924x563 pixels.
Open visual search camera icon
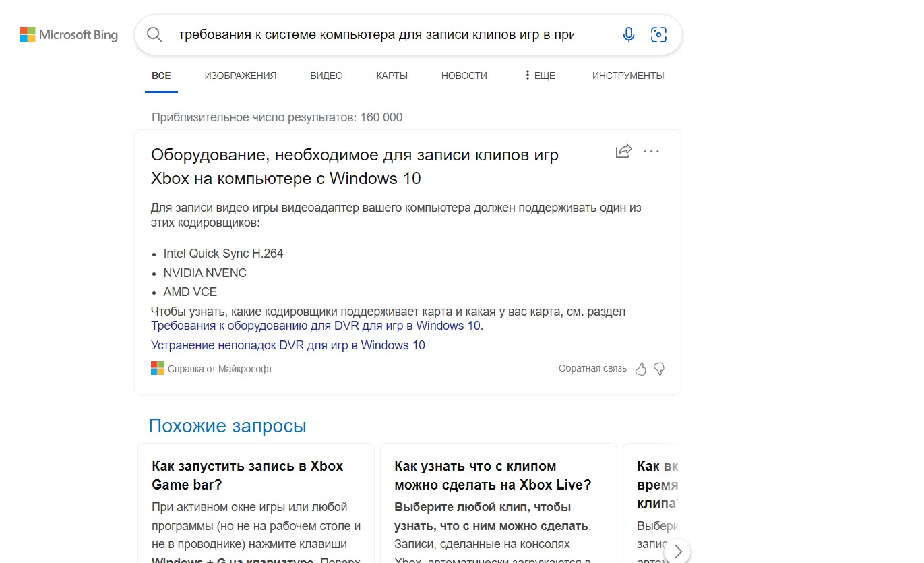(x=658, y=35)
